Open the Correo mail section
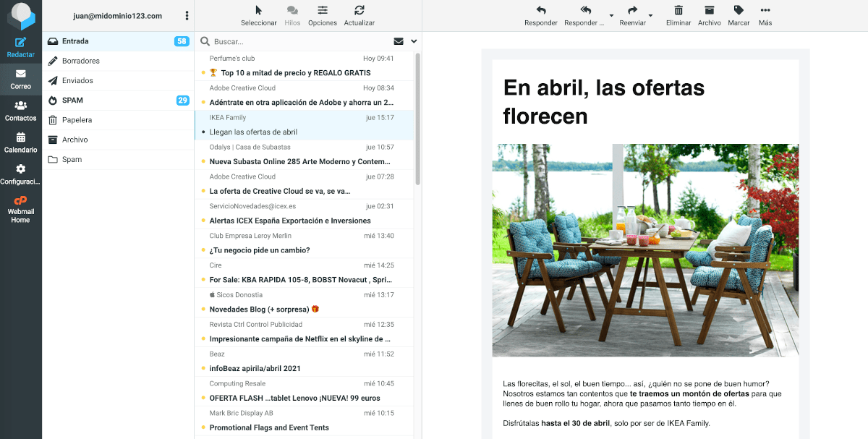Viewport: 868px width, 439px height. pyautogui.click(x=21, y=80)
